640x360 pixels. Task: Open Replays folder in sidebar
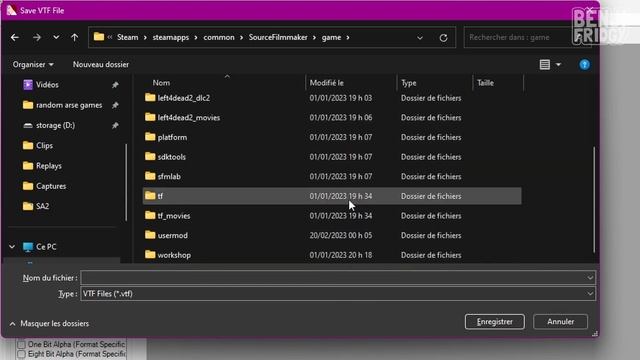click(x=49, y=166)
